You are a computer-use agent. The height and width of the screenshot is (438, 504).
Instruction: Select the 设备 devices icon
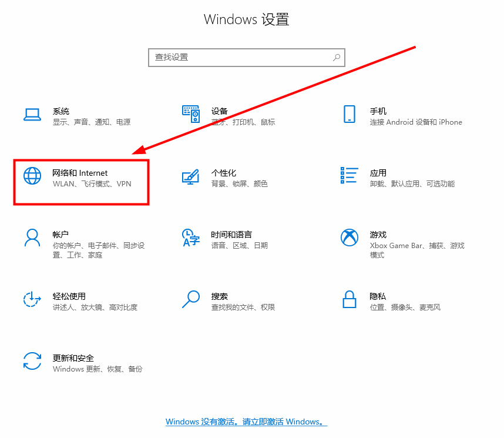point(190,114)
